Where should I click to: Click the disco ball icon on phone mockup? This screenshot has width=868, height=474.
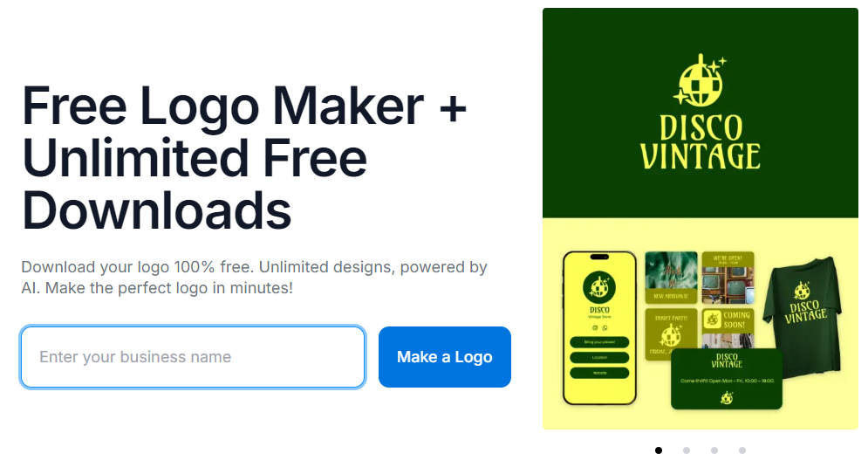pyautogui.click(x=599, y=287)
